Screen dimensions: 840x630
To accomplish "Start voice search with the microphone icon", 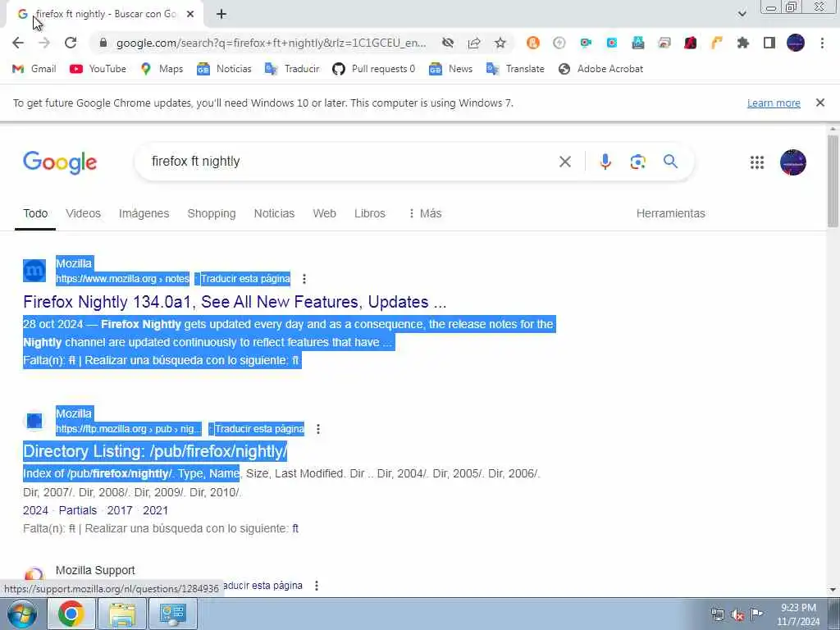I will [605, 162].
